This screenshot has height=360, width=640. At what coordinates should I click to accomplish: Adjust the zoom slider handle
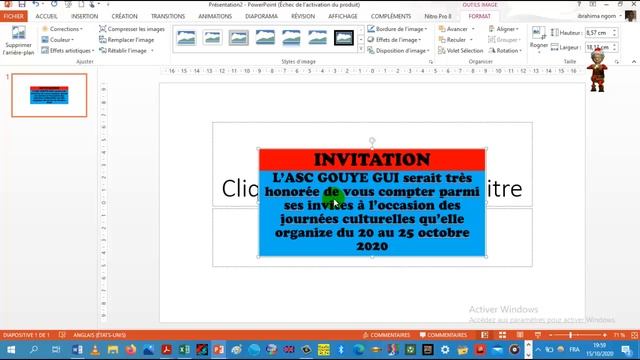[571, 335]
